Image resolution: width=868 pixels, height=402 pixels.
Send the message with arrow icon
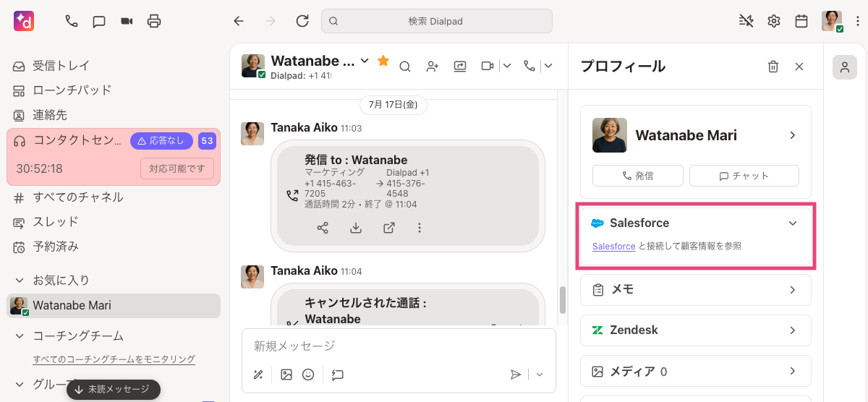(x=516, y=375)
